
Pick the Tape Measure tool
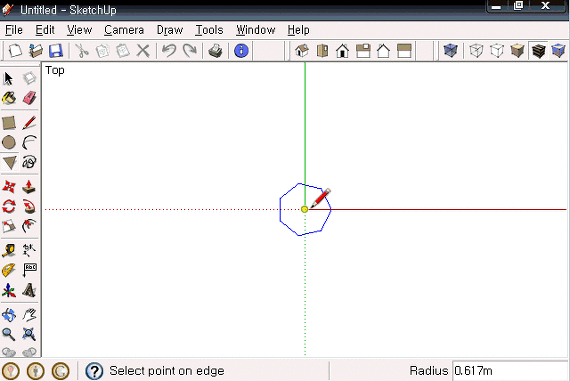coord(9,250)
